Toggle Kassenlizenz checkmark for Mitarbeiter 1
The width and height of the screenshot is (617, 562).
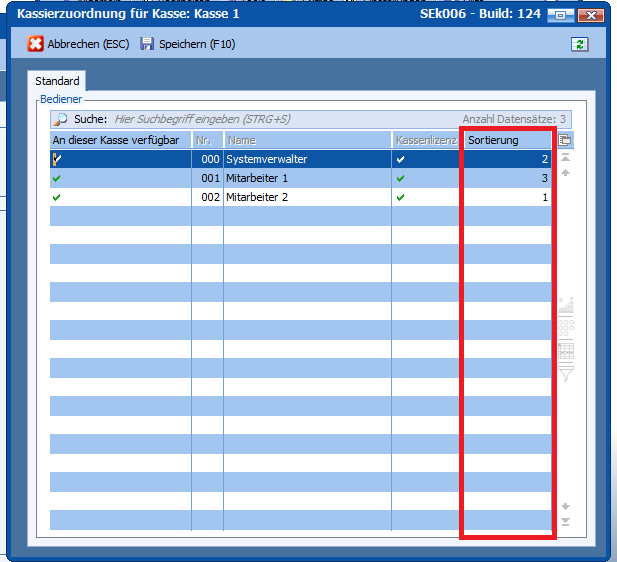(x=401, y=178)
